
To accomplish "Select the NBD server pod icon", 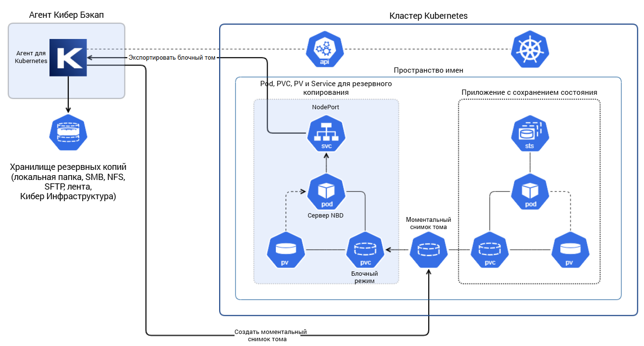I will pyautogui.click(x=327, y=192).
